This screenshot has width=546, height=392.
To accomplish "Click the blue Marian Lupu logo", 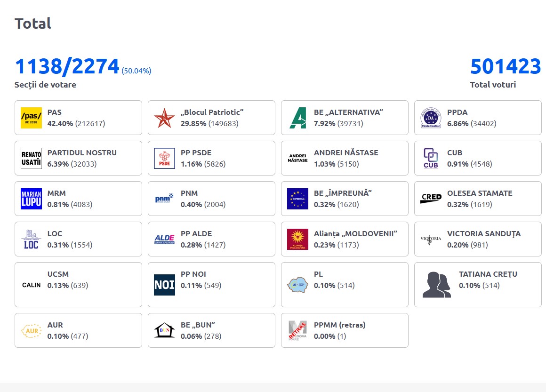I will pos(32,199).
